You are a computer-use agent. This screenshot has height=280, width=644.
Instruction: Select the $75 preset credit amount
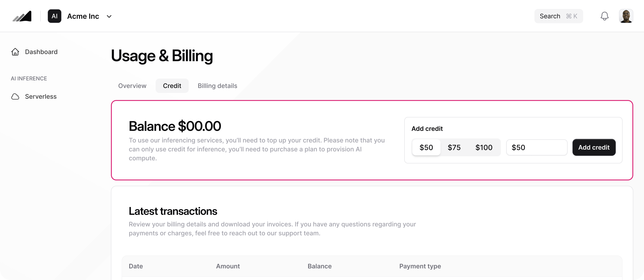(x=454, y=148)
